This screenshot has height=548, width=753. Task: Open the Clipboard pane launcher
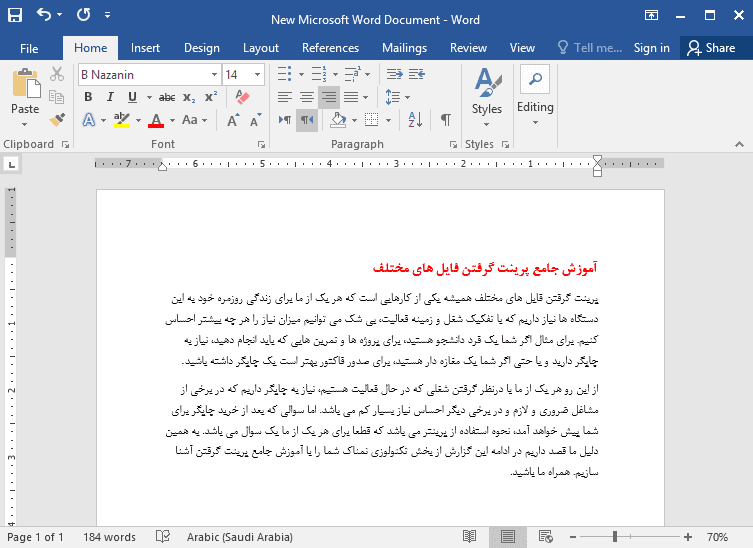point(65,144)
